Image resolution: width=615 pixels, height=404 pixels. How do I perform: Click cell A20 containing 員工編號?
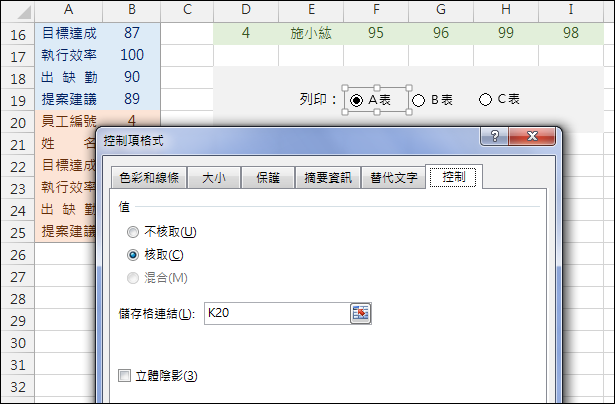coord(69,119)
